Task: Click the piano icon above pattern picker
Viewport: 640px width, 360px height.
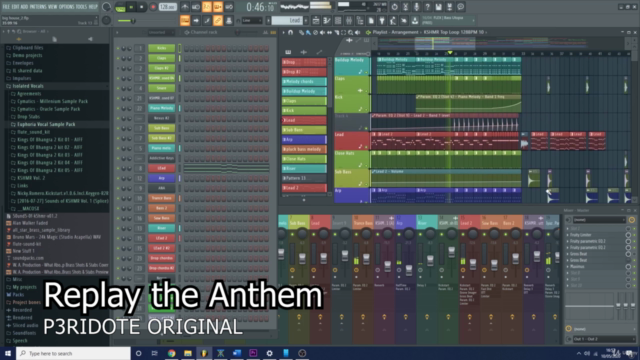Action: pos(288,52)
